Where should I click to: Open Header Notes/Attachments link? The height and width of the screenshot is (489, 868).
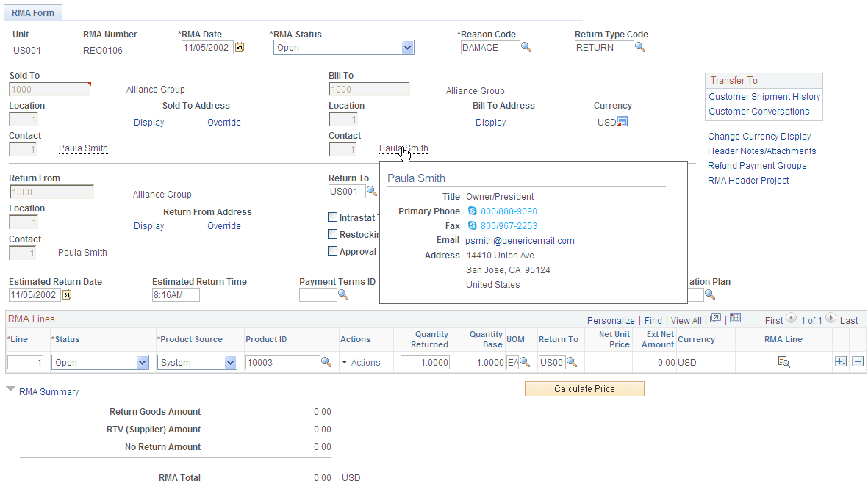761,151
